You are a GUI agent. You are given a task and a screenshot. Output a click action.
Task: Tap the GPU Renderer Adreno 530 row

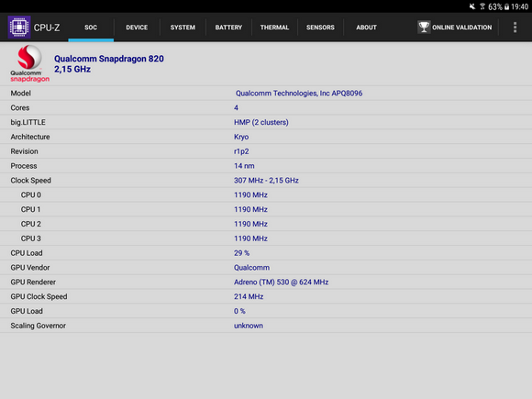(266, 282)
